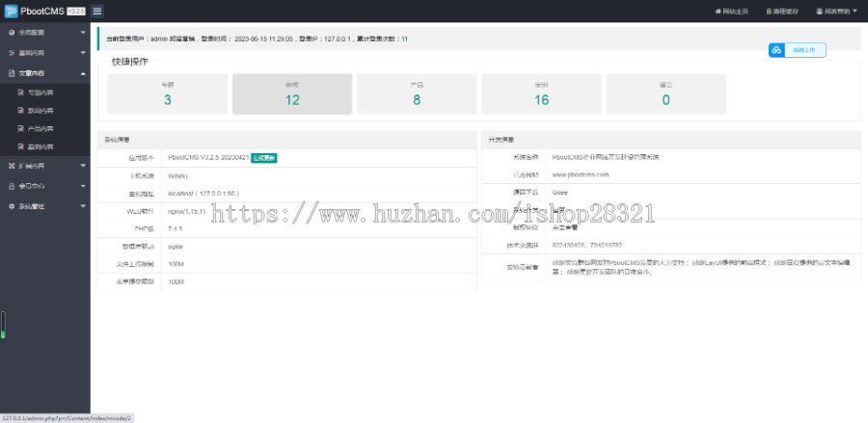Toggle the sidebar with the hamburger icon

coord(96,11)
